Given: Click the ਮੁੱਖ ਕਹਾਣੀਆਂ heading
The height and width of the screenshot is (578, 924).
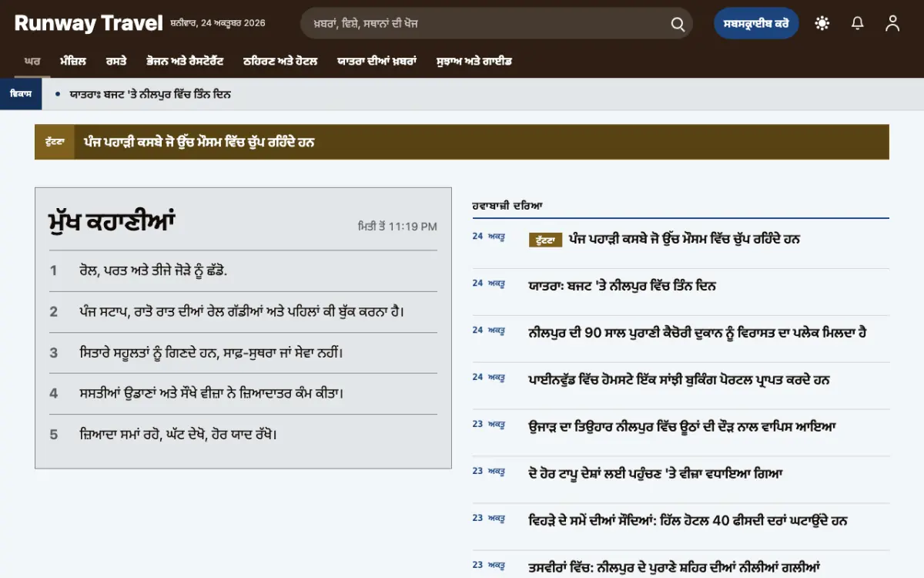Looking at the screenshot, I should [x=112, y=222].
